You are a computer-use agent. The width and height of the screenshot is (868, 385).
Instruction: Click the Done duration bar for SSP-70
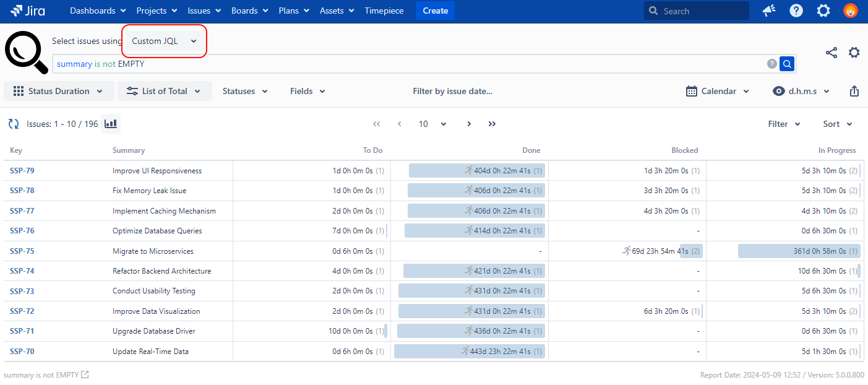coord(470,352)
